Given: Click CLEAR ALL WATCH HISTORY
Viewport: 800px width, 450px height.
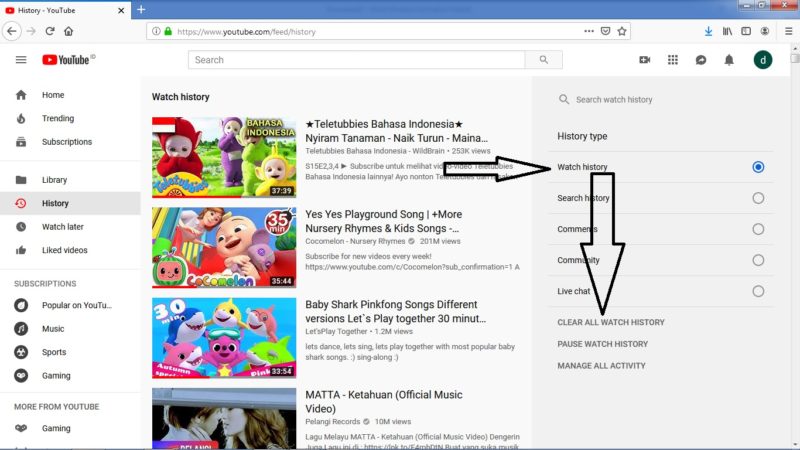Looking at the screenshot, I should click(611, 322).
